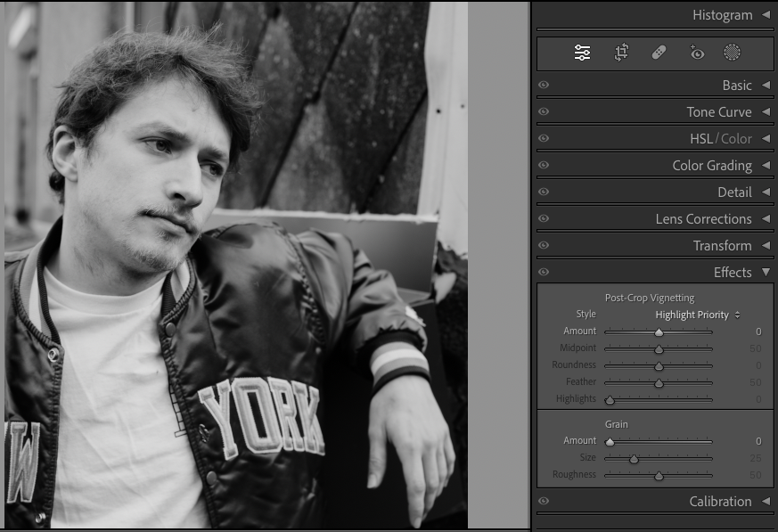
Task: Collapse the Effects panel triangle
Action: [x=766, y=273]
